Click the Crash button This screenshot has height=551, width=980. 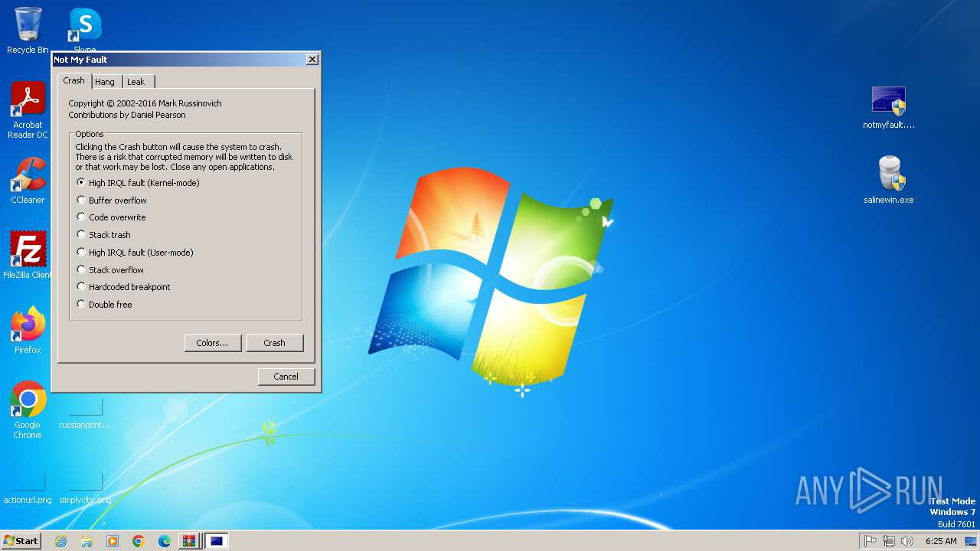point(275,343)
